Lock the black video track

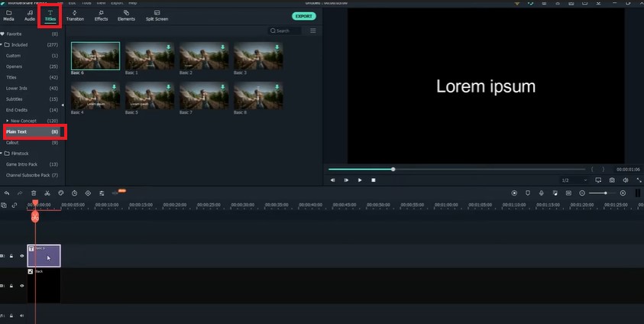tap(11, 286)
